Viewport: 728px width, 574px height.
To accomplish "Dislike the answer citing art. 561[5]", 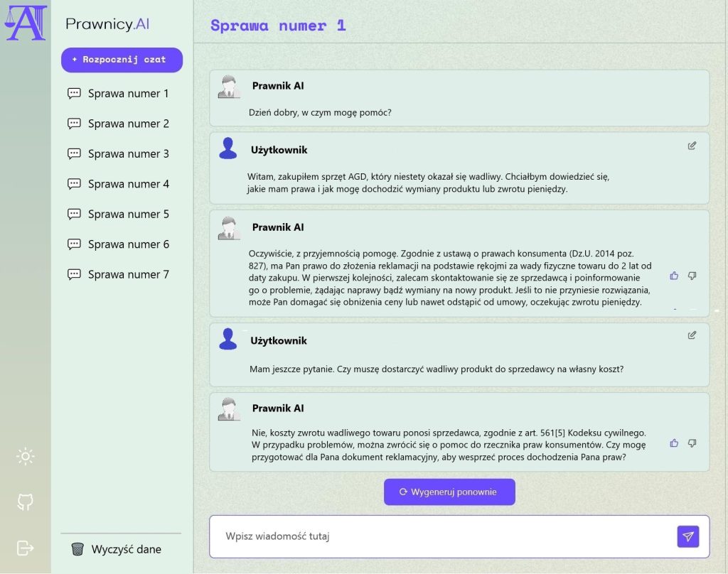I will click(692, 443).
